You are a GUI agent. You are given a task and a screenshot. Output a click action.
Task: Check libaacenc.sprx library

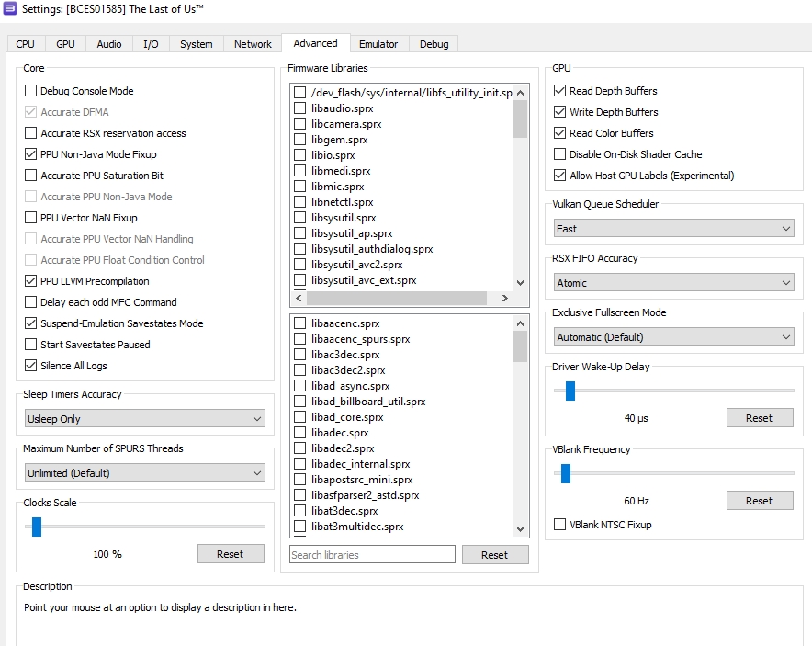pyautogui.click(x=299, y=323)
